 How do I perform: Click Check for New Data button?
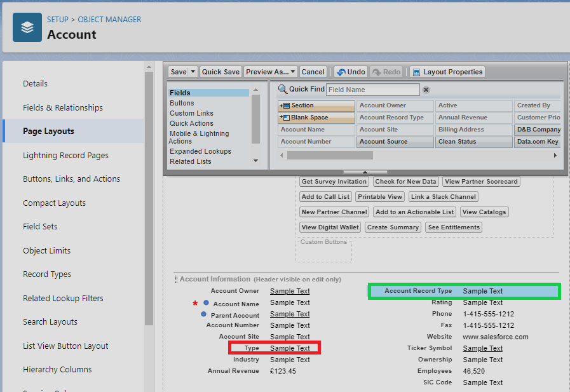point(405,182)
